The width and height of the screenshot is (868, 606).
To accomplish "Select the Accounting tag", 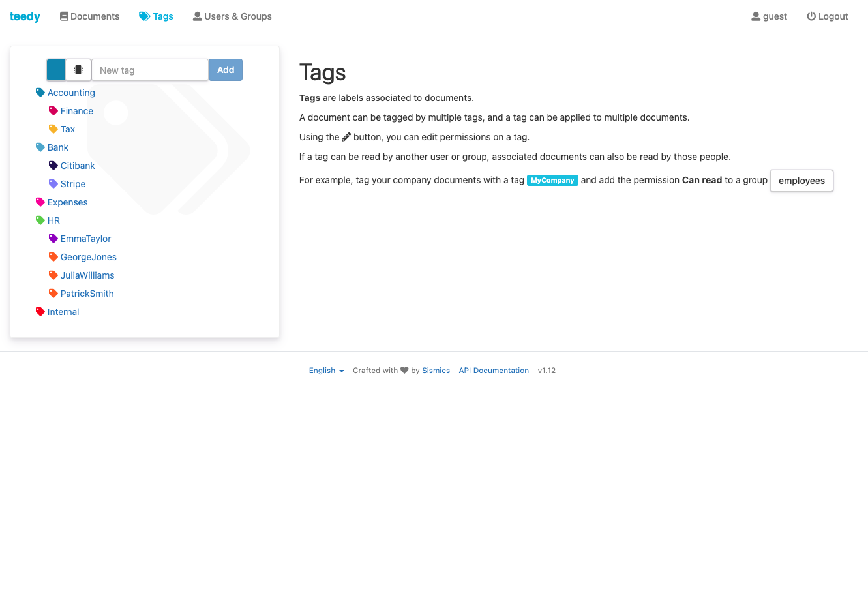I will (x=71, y=93).
